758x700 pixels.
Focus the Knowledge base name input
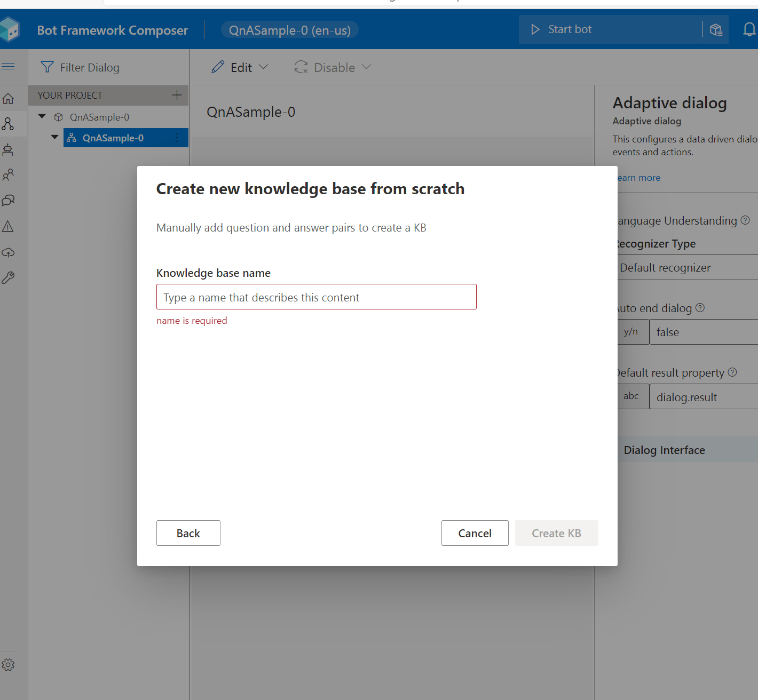[317, 297]
